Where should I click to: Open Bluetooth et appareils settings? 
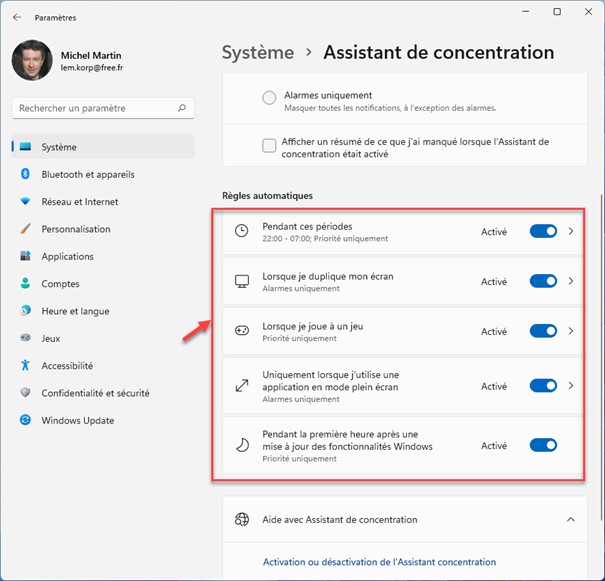click(x=87, y=174)
